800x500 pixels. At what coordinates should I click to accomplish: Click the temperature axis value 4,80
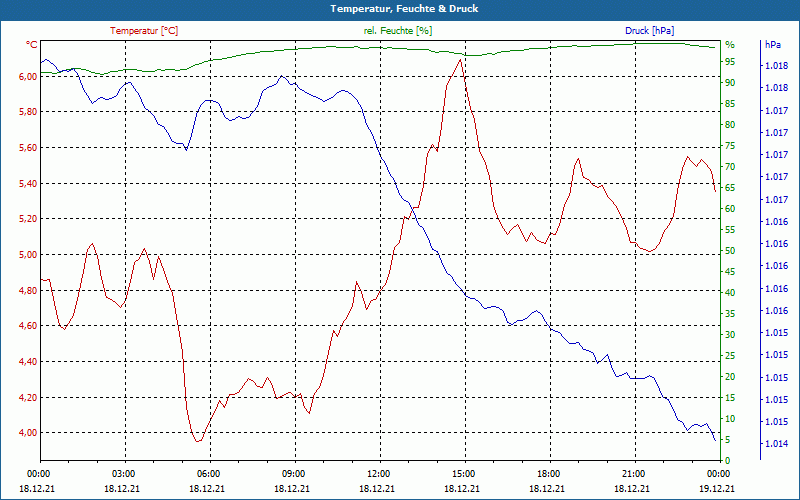(29, 290)
